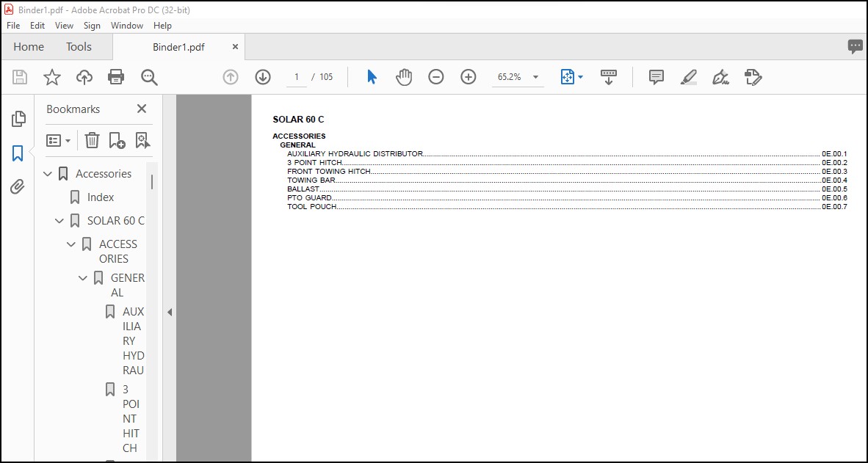
Task: Go to previous page arrow
Action: pyautogui.click(x=231, y=77)
